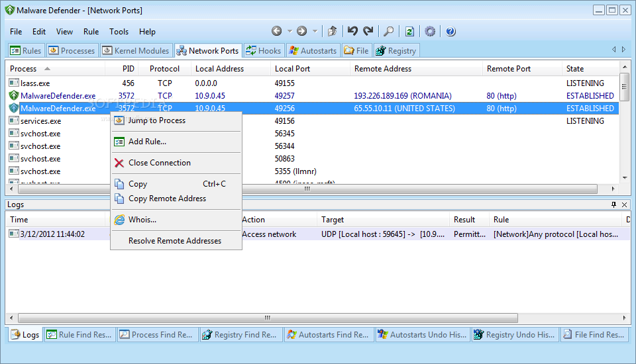Choose Copy Remote Address menu entry

(176, 199)
